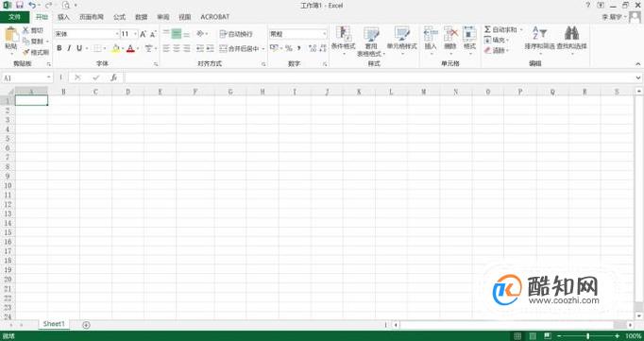The image size is (644, 341).
Task: Open the File tab
Action: point(14,17)
